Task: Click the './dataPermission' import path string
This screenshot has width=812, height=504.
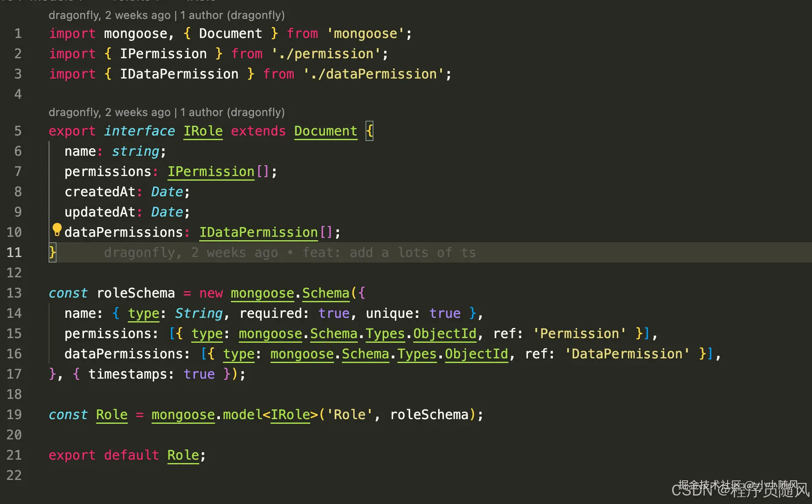Action: tap(373, 74)
